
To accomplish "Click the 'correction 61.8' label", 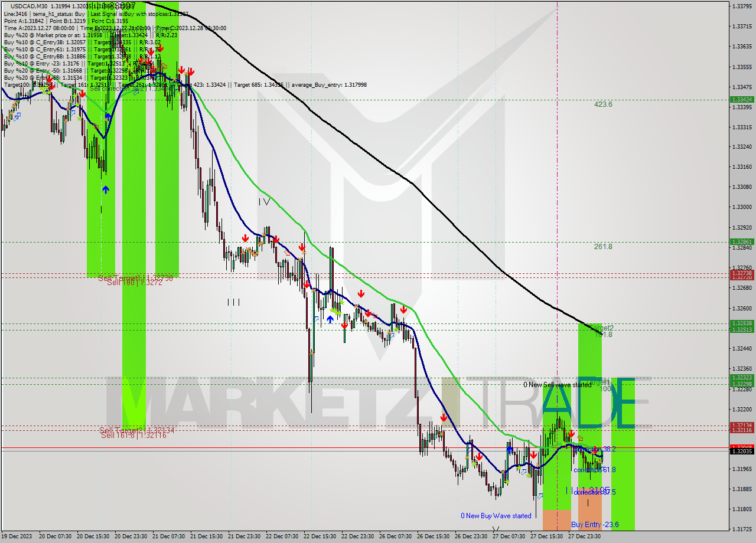I will [x=595, y=470].
